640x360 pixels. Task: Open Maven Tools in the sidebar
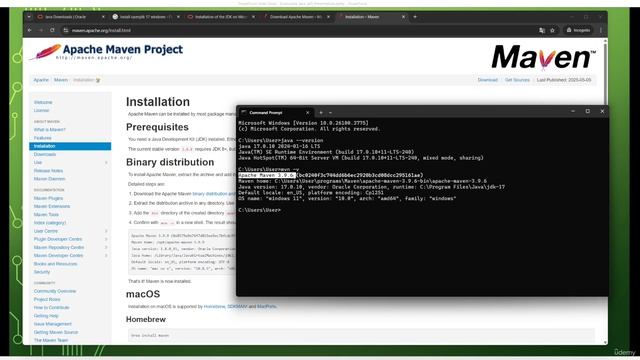46,215
